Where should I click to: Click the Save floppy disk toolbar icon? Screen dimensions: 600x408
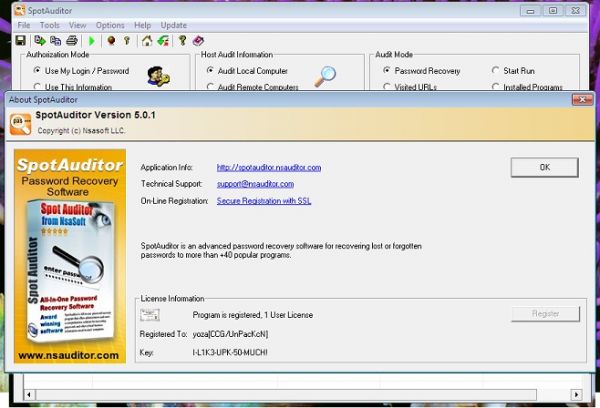20,40
